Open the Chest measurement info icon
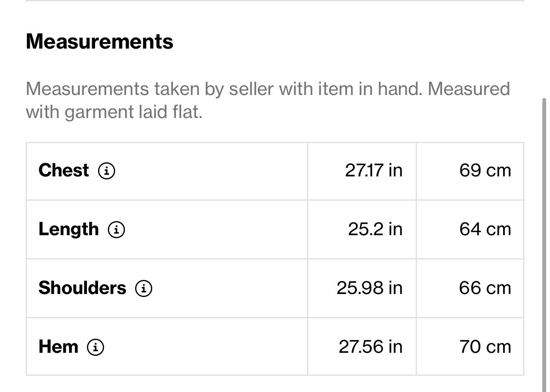The image size is (550, 392). (107, 171)
